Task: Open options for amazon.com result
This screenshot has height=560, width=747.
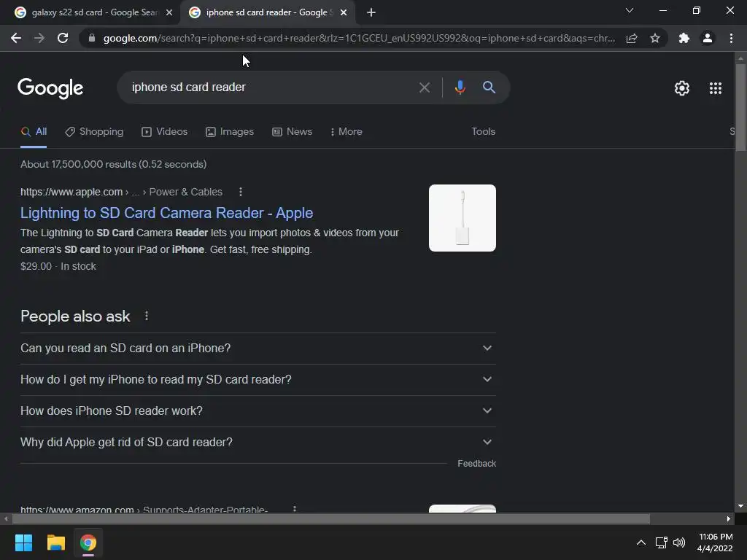Action: pyautogui.click(x=295, y=509)
